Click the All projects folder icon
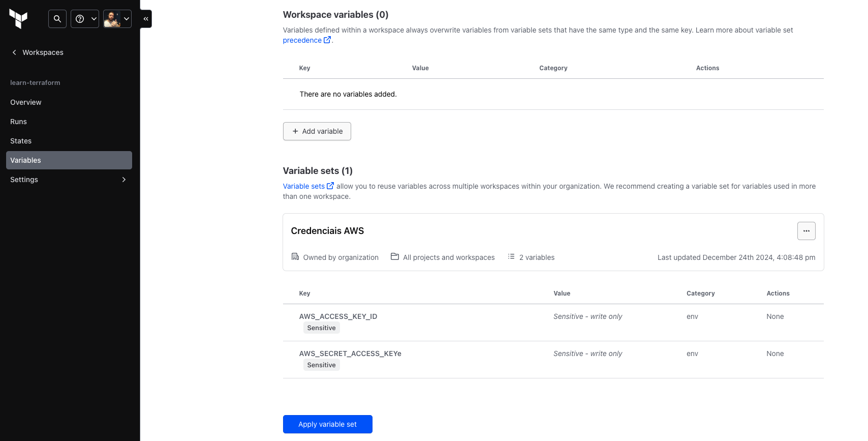This screenshot has width=868, height=441. (x=395, y=257)
